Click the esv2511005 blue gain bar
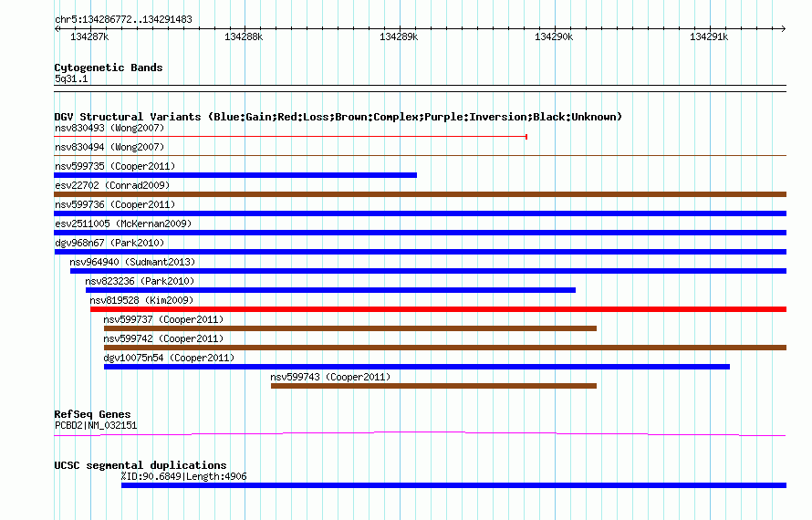 tap(420, 233)
